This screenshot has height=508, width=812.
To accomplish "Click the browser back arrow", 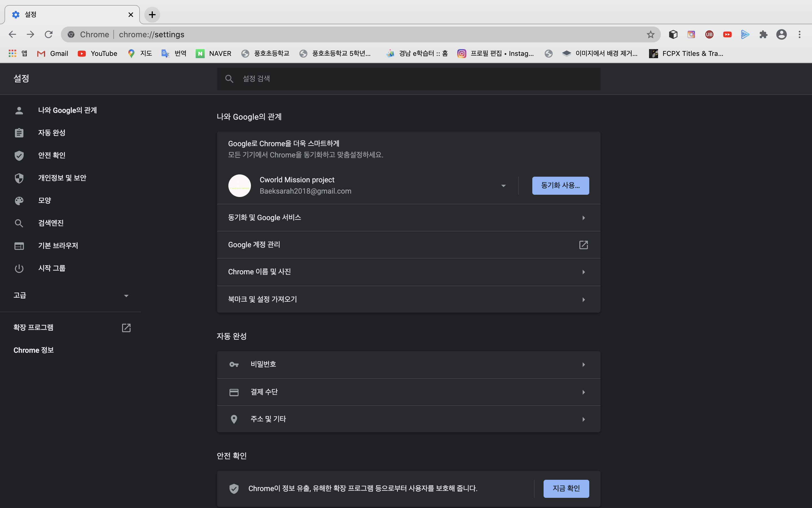I will tap(12, 34).
